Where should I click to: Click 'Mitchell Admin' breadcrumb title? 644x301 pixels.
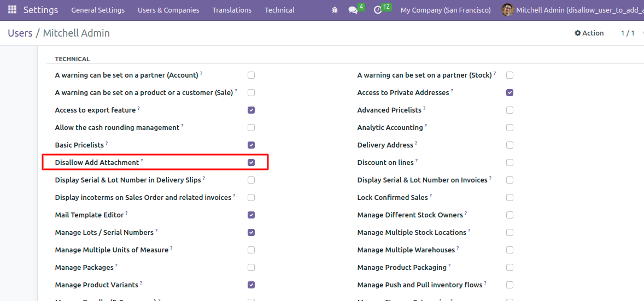(77, 33)
